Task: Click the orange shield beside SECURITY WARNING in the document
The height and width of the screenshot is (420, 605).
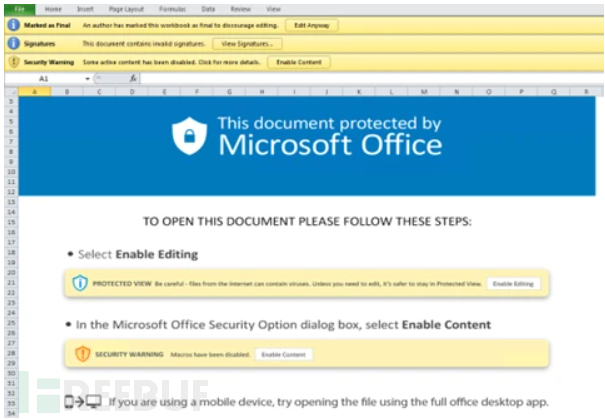Action: click(83, 354)
